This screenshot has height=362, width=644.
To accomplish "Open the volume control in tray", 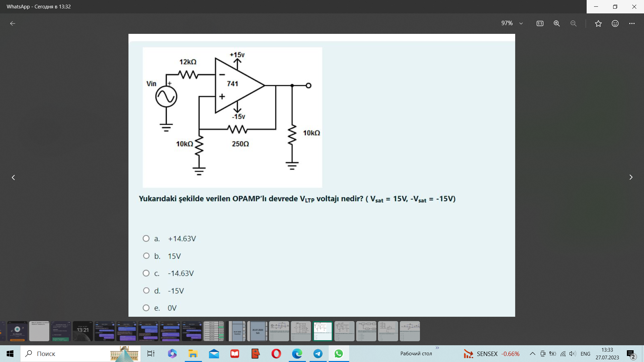I will tap(573, 354).
